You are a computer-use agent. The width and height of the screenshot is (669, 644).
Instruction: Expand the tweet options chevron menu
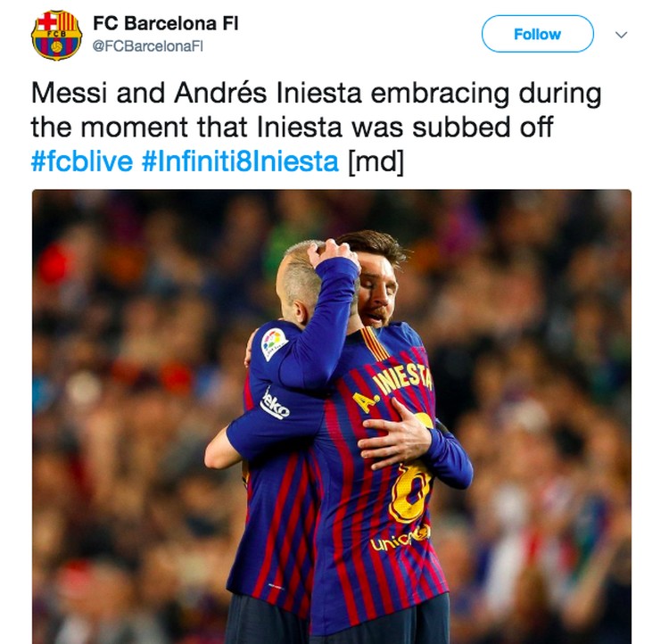tap(621, 35)
